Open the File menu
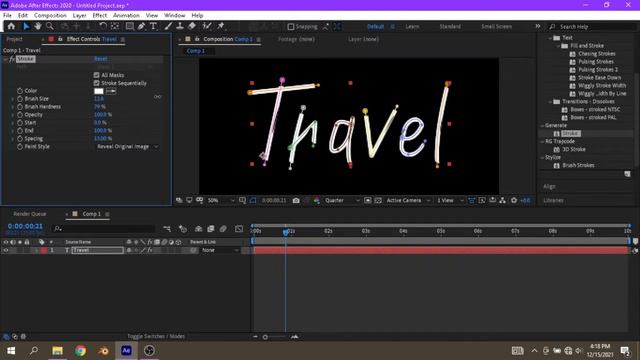 7,15
